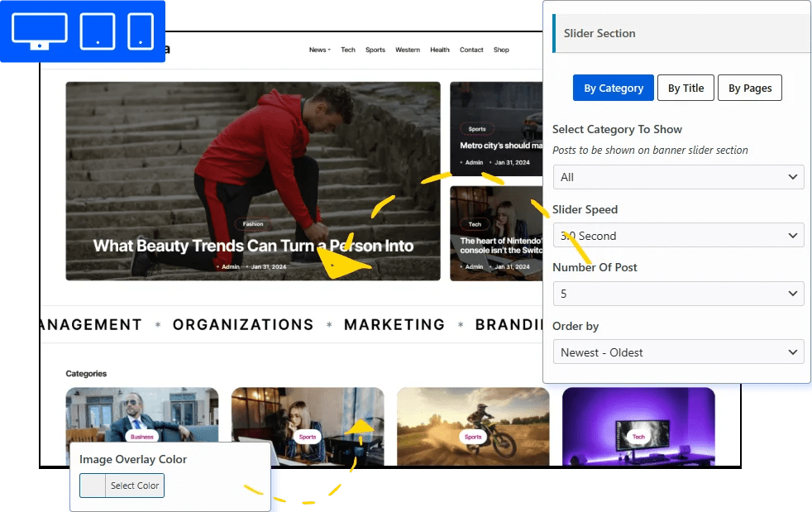Select the desktop preview icon
The image size is (812, 512).
40,31
